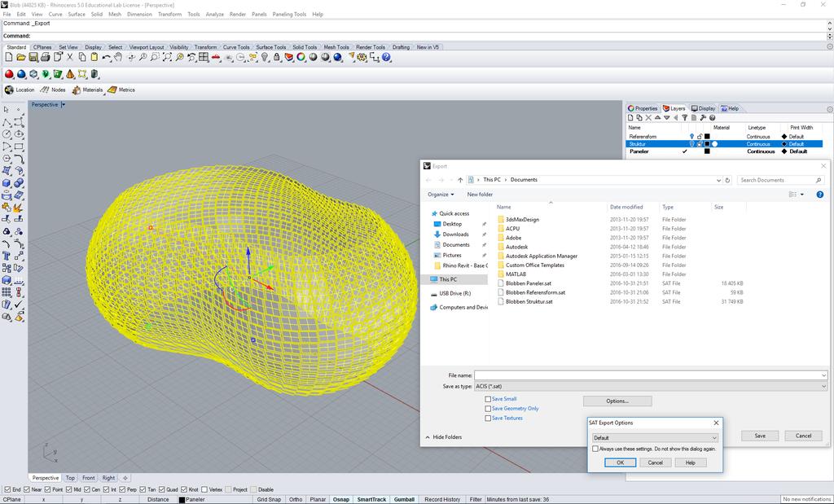Switch to the Mesh Tools toolbar tab

point(336,47)
